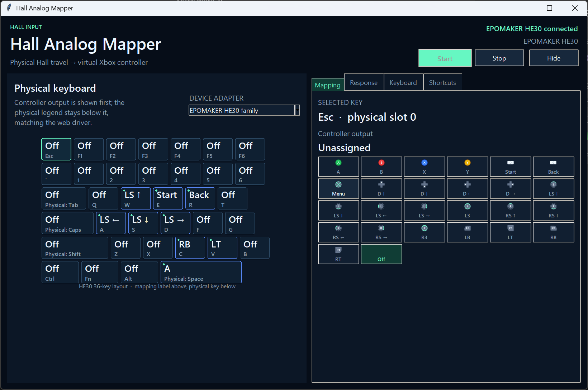The height and width of the screenshot is (390, 588).
Task: Set selected key output to Off
Action: [x=381, y=254]
